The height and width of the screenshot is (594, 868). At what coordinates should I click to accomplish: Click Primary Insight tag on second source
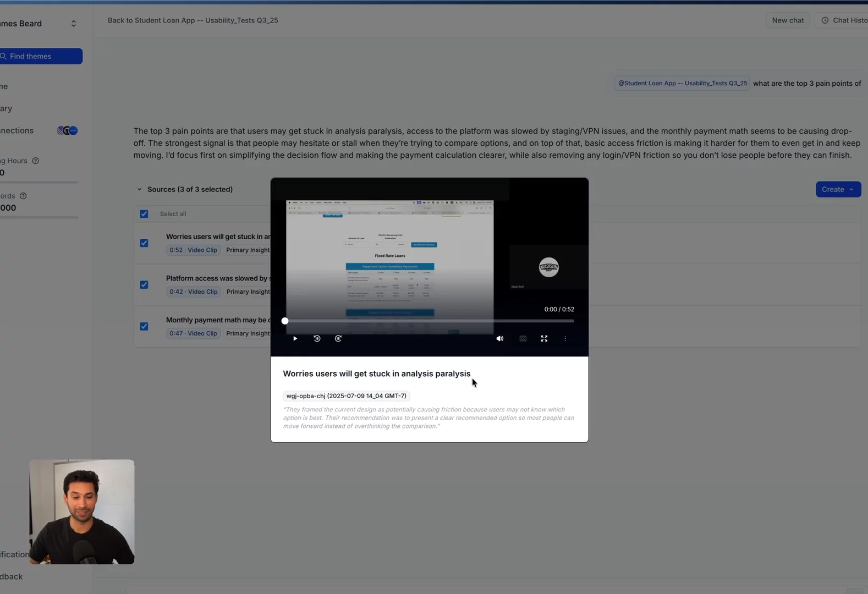pos(247,292)
